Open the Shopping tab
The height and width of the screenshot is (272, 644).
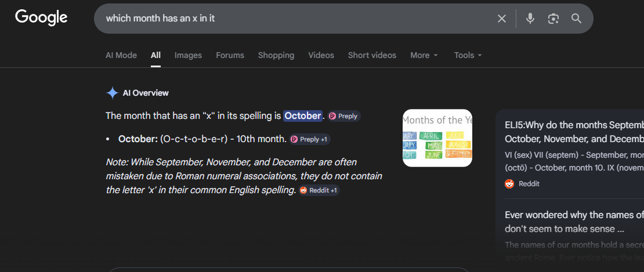pyautogui.click(x=276, y=55)
